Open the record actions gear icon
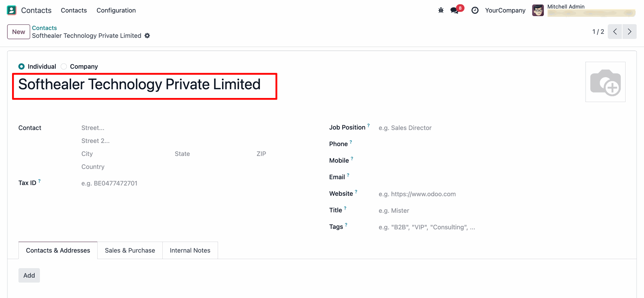Viewport: 644px width, 298px height. click(x=147, y=36)
